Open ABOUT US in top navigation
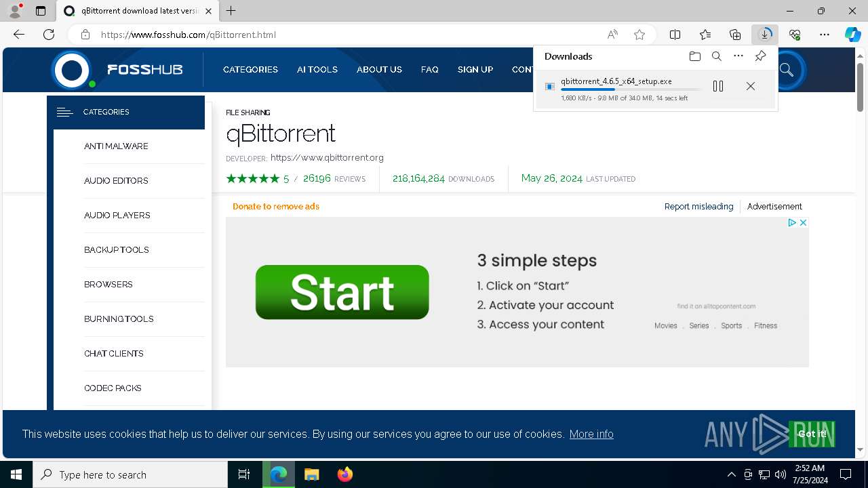Viewport: 868px width, 488px height. click(x=379, y=70)
